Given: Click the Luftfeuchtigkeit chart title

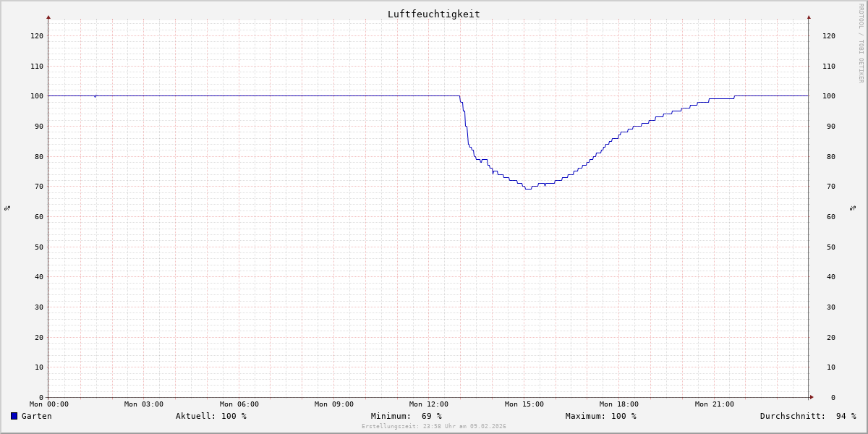Looking at the screenshot, I should tap(433, 14).
